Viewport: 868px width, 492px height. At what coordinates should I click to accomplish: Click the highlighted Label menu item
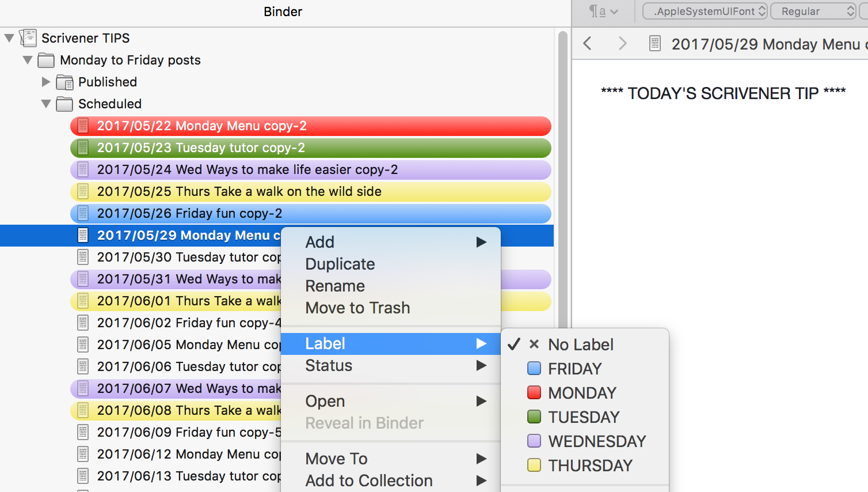pos(391,343)
